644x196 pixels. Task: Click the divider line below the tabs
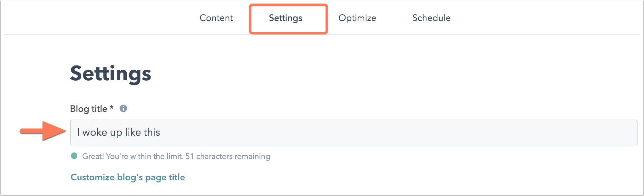(451, 34)
